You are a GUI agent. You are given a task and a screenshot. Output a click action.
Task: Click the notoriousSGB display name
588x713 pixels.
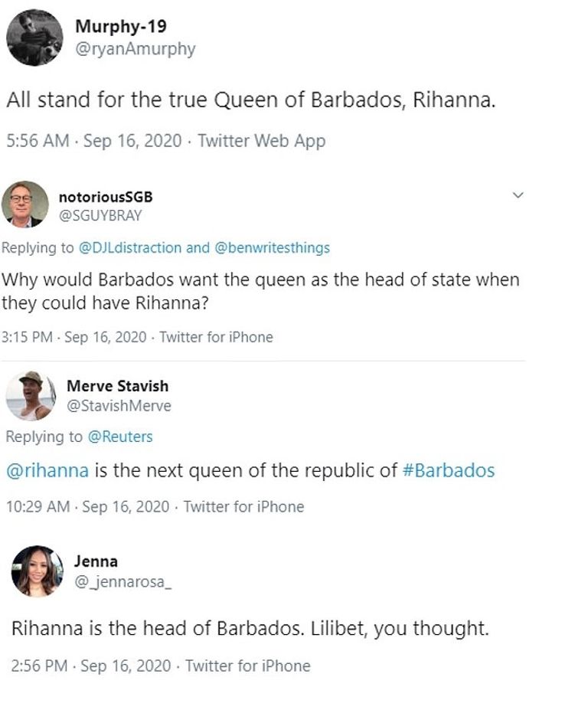tap(106, 197)
